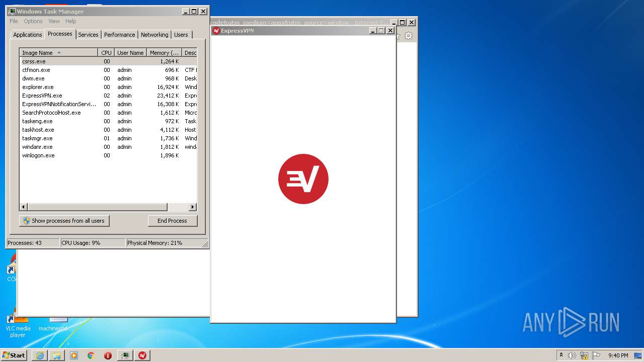
Task: Select the csrss.exe process row
Action: [108, 61]
